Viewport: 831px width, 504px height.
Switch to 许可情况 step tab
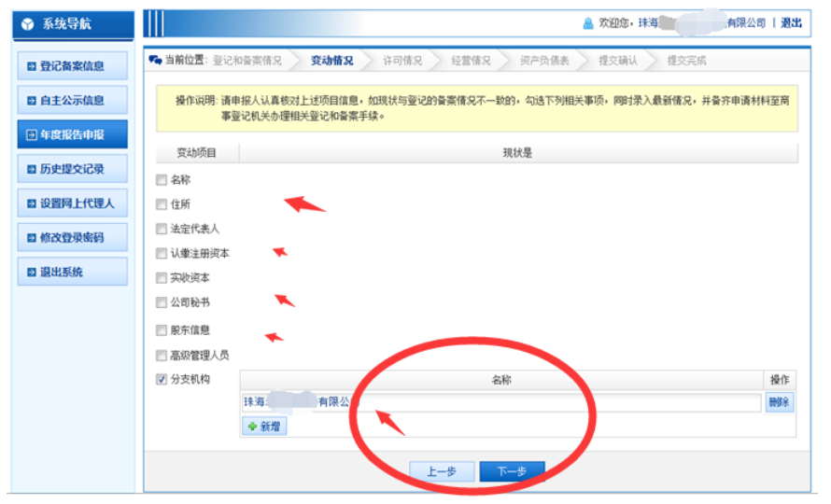click(x=402, y=61)
